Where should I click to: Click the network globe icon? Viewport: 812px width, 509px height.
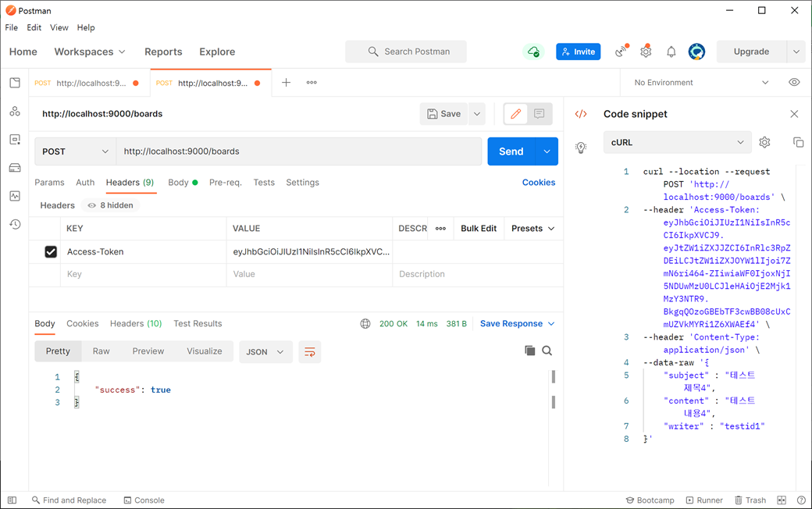(365, 324)
